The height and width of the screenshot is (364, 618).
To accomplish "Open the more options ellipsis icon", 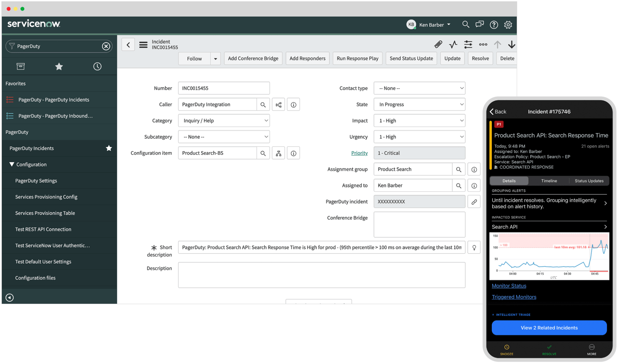I will point(483,44).
